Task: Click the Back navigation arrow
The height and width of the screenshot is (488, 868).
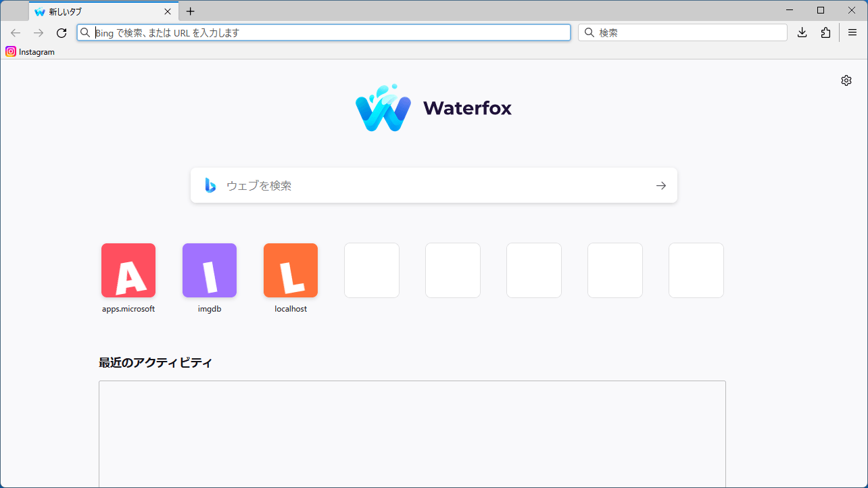Action: 16,32
